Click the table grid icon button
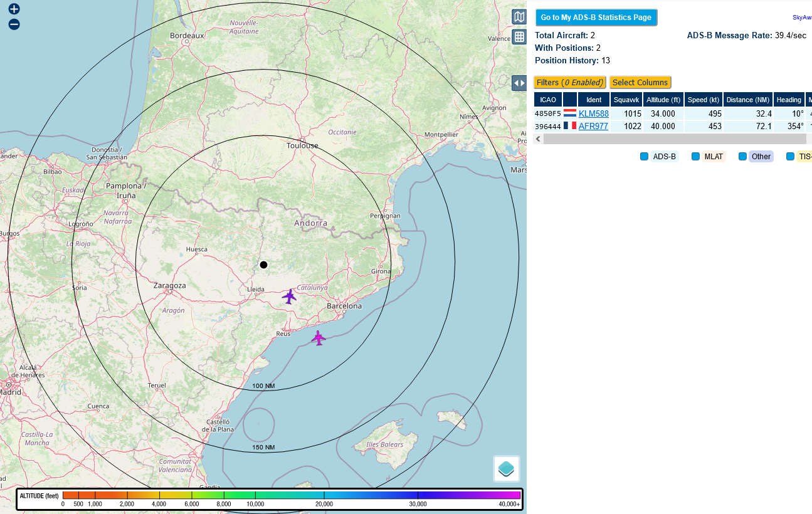The image size is (812, 514). point(519,37)
